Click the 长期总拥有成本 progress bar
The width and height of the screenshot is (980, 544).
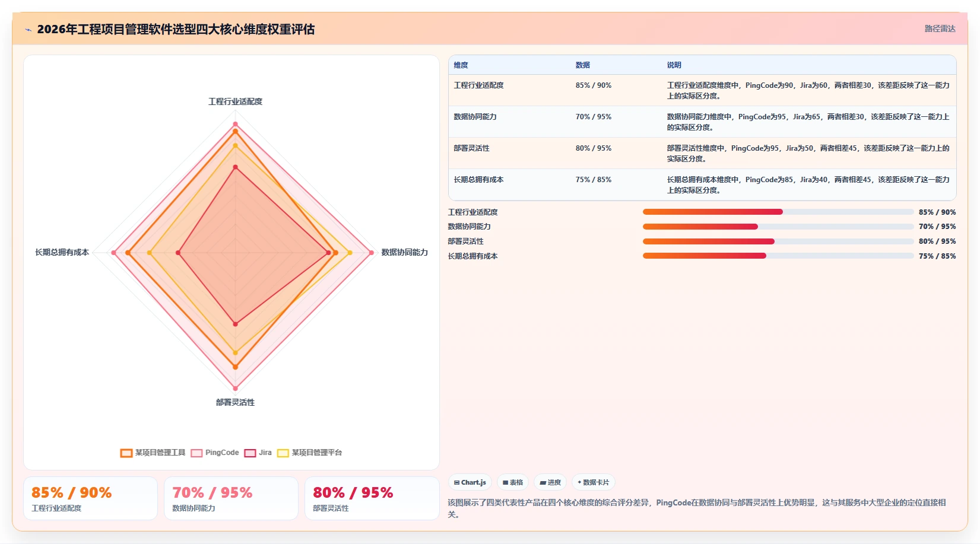point(778,256)
